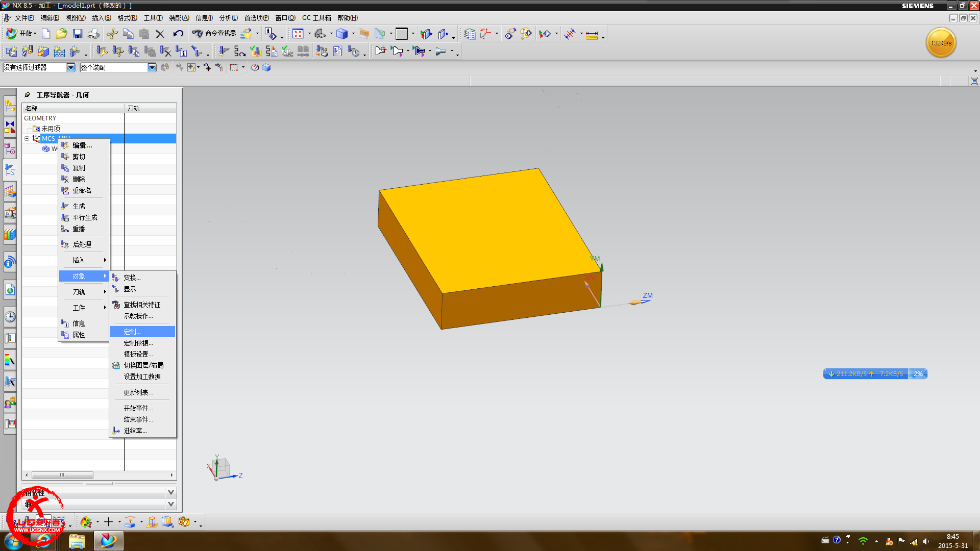The width and height of the screenshot is (980, 551).
Task: Click the 刀轨 column header
Action: (151, 108)
